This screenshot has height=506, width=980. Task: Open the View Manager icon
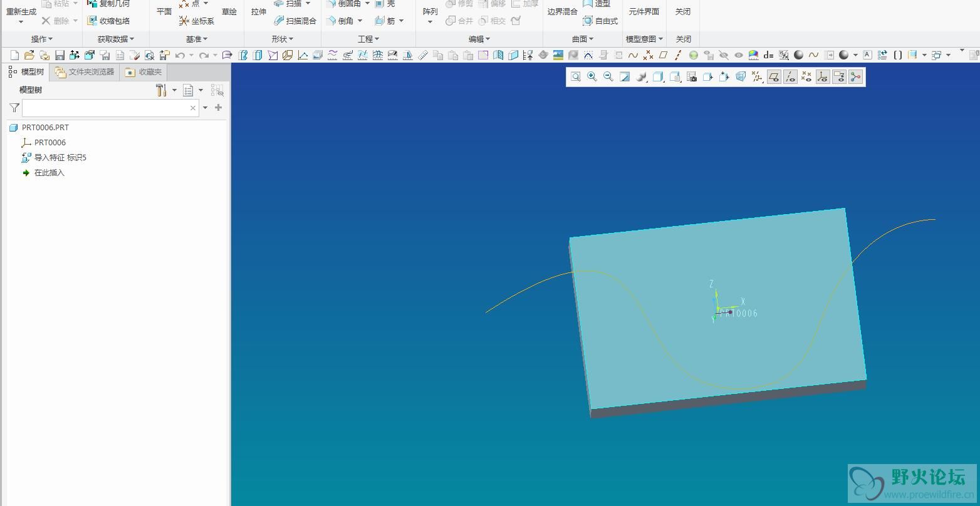675,77
